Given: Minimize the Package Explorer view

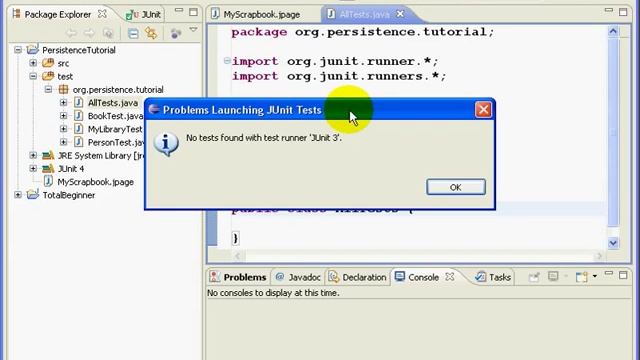Looking at the screenshot, I should (178, 10).
